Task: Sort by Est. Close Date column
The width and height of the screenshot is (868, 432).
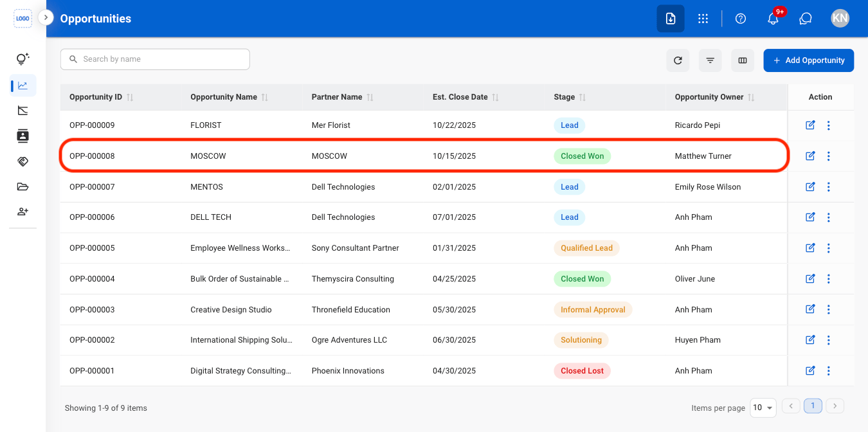Action: click(495, 97)
